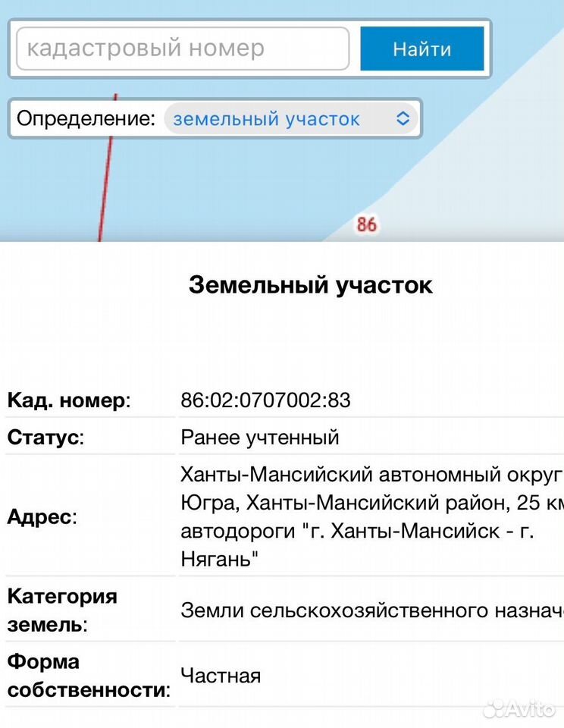This screenshot has height=728, width=564.
Task: Click the blue Найти button
Action: pyautogui.click(x=422, y=49)
